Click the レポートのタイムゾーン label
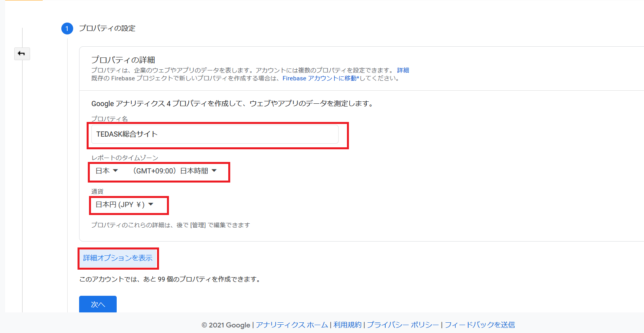Viewport: 644px width, 333px height. [125, 158]
